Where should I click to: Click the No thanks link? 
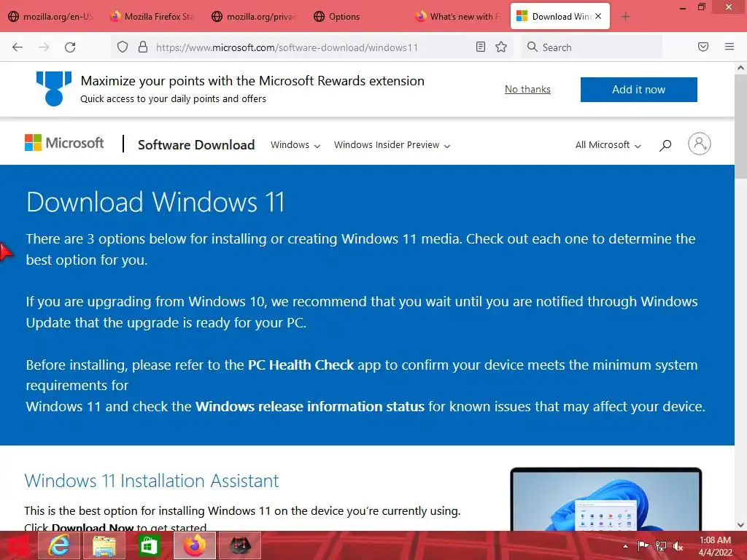pyautogui.click(x=527, y=89)
